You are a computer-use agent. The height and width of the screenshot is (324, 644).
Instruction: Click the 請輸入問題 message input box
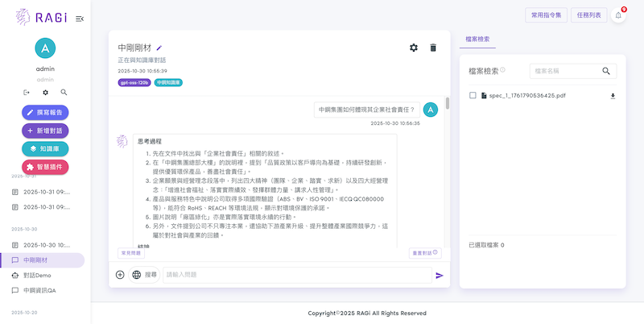coord(297,275)
